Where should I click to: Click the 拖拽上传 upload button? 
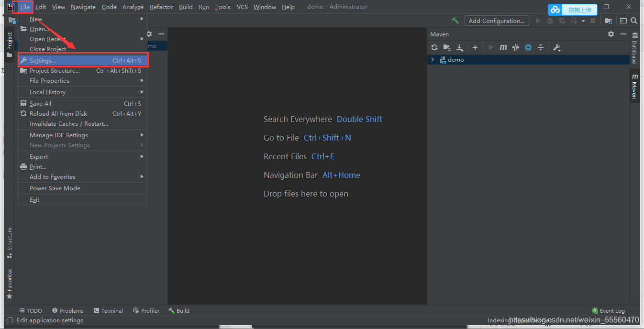click(579, 10)
